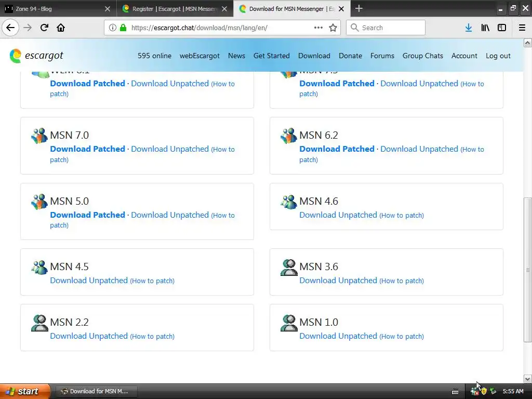Open the browser home page
The image size is (532, 399).
coord(61,28)
